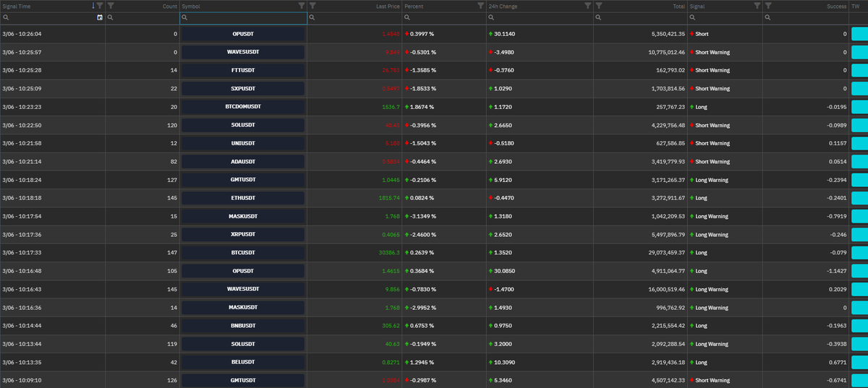The height and width of the screenshot is (388, 868).
Task: Focus the Last Price search field
Action: click(x=354, y=17)
